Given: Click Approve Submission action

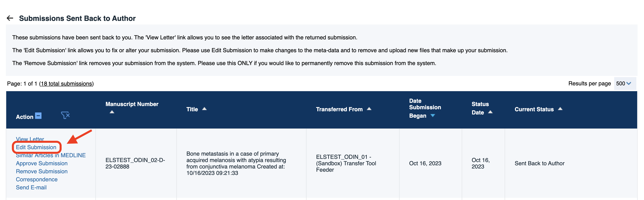Looking at the screenshot, I should pyautogui.click(x=42, y=163).
